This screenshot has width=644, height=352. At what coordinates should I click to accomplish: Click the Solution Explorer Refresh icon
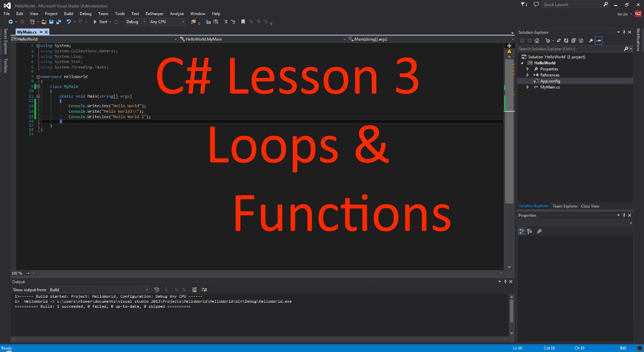point(566,40)
